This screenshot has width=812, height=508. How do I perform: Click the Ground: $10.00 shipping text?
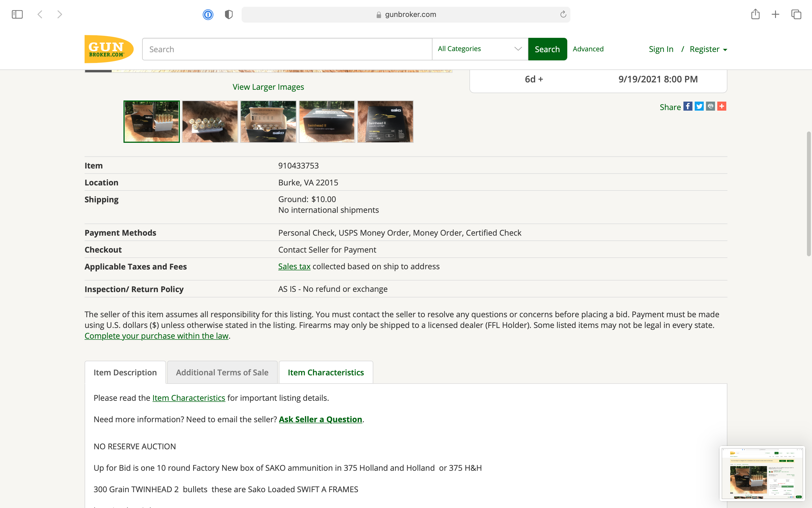[307, 199]
